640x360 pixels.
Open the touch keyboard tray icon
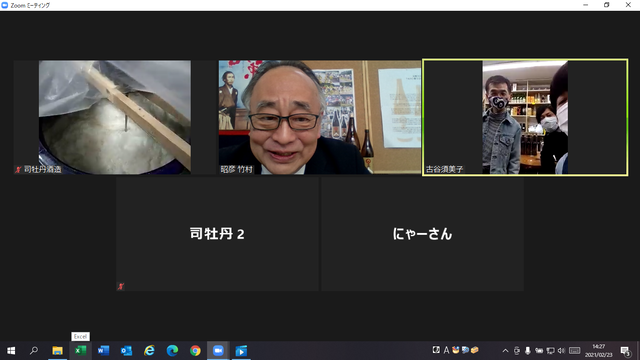(574, 351)
